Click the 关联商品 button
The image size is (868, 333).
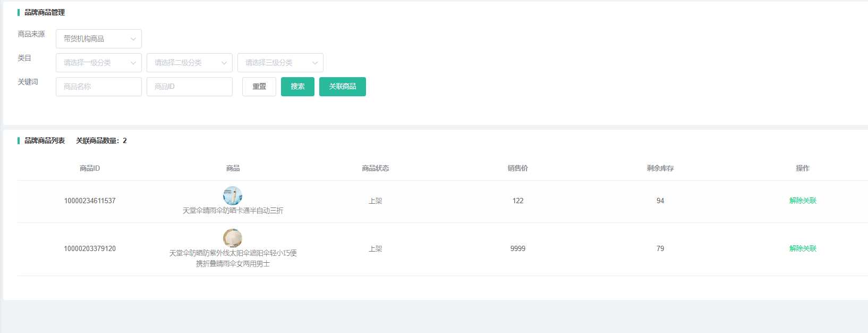(343, 87)
